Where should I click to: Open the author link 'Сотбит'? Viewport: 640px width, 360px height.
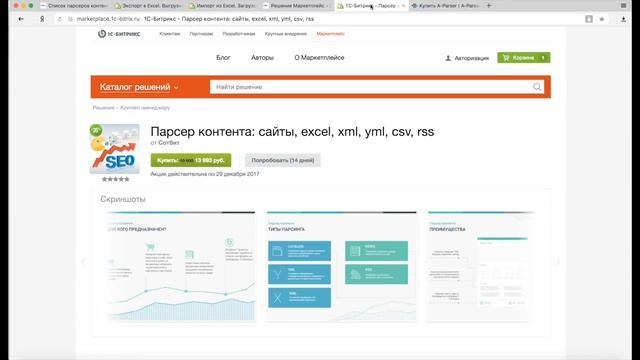point(169,143)
